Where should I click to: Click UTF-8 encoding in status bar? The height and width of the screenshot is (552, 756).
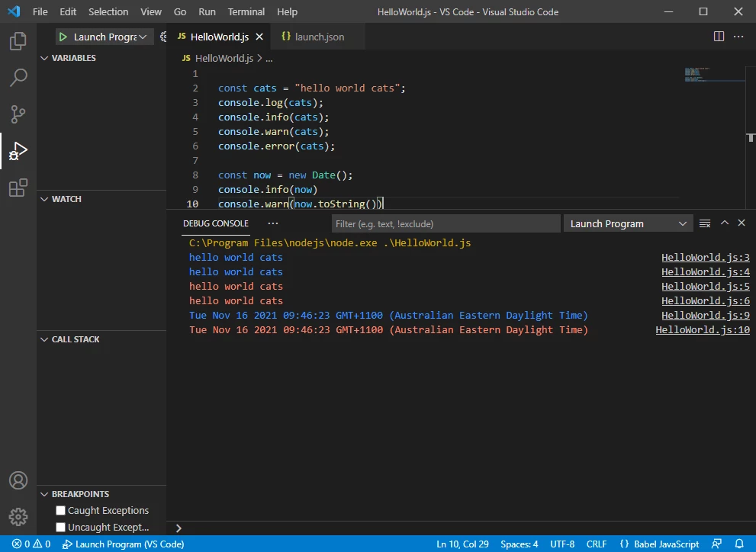[562, 544]
